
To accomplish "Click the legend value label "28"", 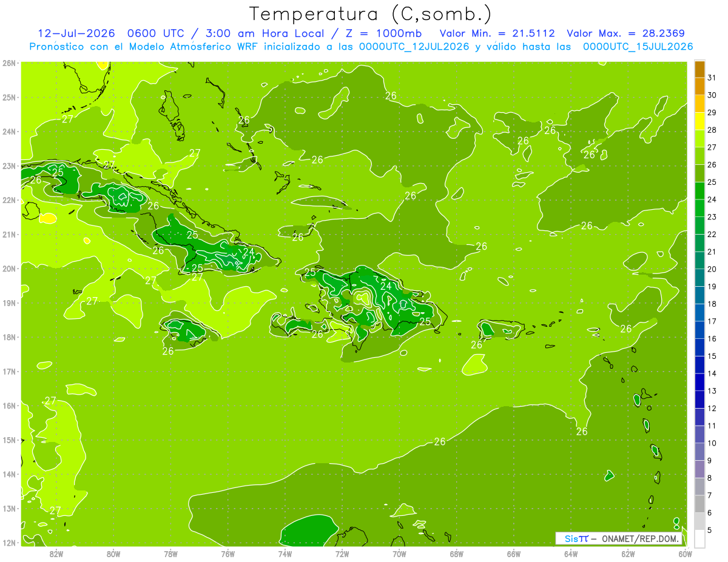I will (x=712, y=130).
